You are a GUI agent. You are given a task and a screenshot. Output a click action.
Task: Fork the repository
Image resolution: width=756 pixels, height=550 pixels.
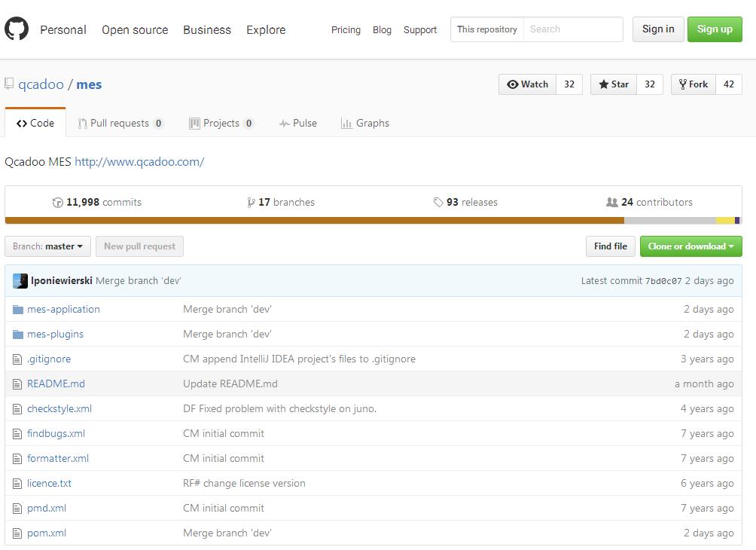694,84
